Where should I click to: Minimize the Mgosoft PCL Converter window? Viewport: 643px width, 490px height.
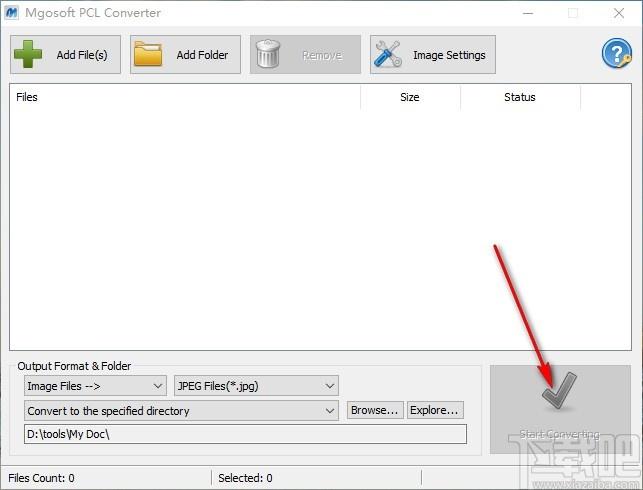[528, 13]
